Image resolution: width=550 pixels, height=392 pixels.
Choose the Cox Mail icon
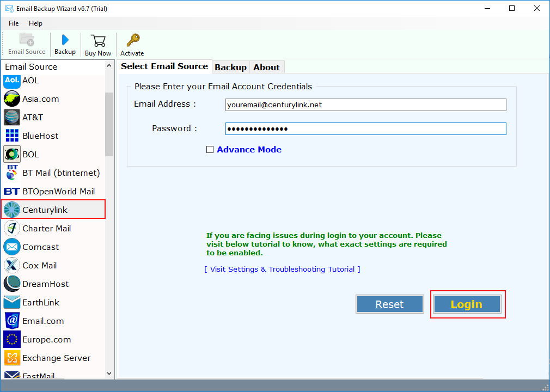click(12, 266)
